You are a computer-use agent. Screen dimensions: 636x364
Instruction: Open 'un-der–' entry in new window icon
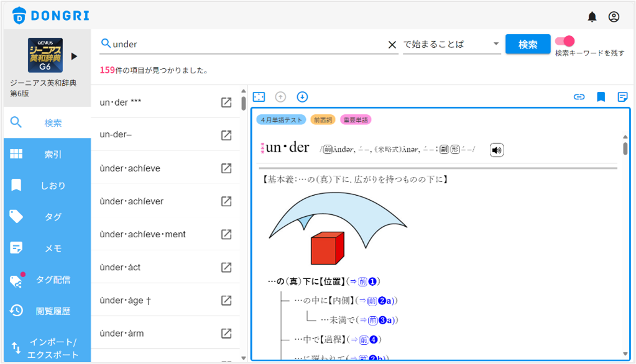point(226,135)
